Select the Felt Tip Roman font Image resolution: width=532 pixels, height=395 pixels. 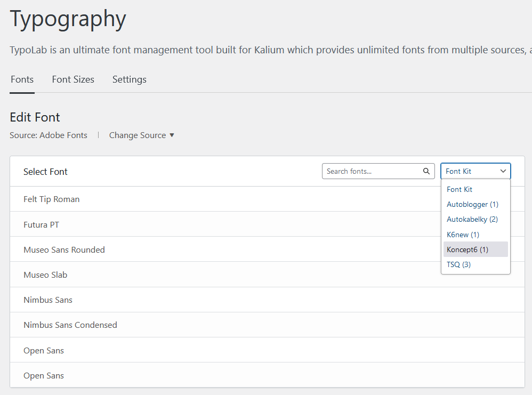[x=52, y=199]
